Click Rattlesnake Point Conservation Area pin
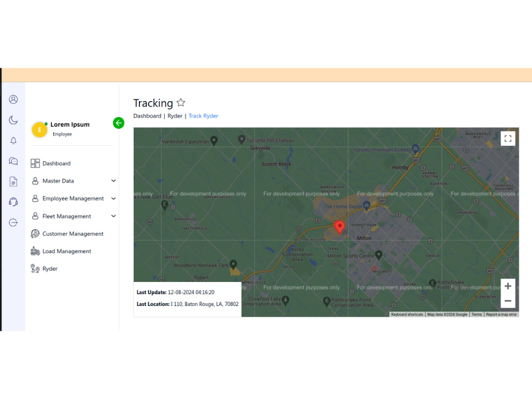The height and width of the screenshot is (399, 532). (x=327, y=301)
